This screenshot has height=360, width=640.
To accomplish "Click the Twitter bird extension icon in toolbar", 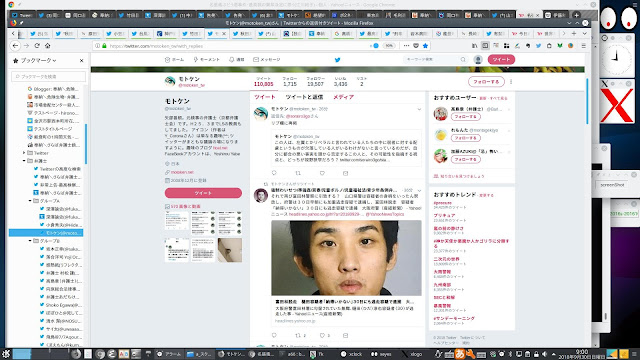I will tap(538, 46).
